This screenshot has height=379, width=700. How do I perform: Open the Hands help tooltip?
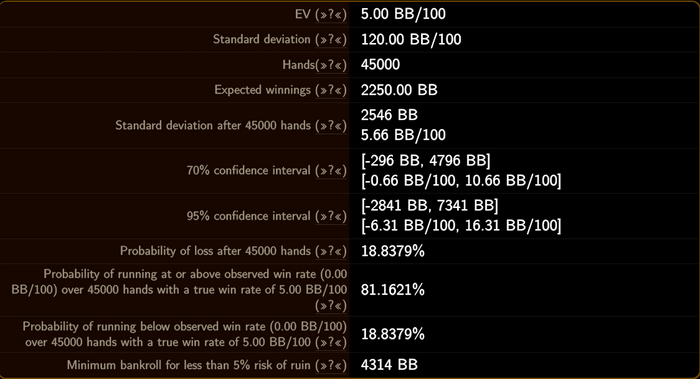pyautogui.click(x=331, y=66)
